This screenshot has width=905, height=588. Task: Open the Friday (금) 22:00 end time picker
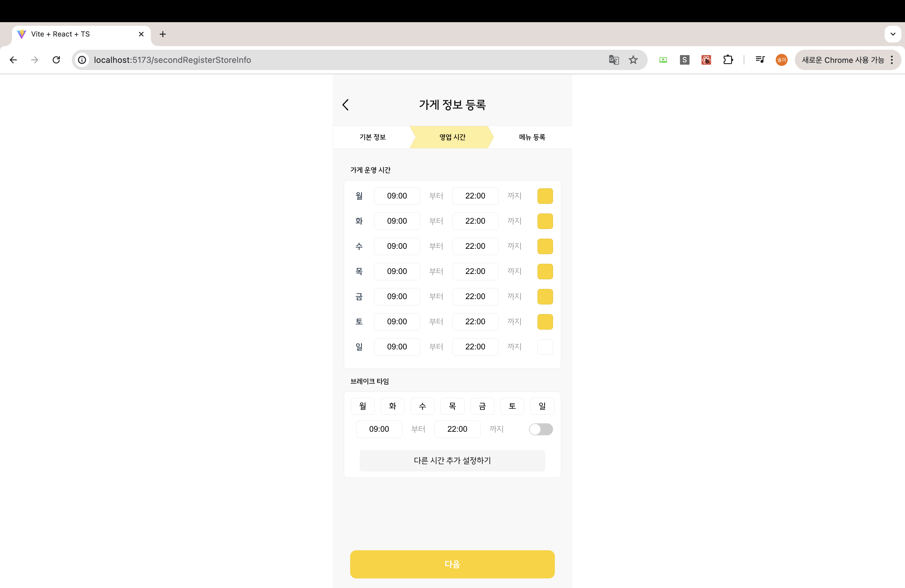[x=475, y=296]
